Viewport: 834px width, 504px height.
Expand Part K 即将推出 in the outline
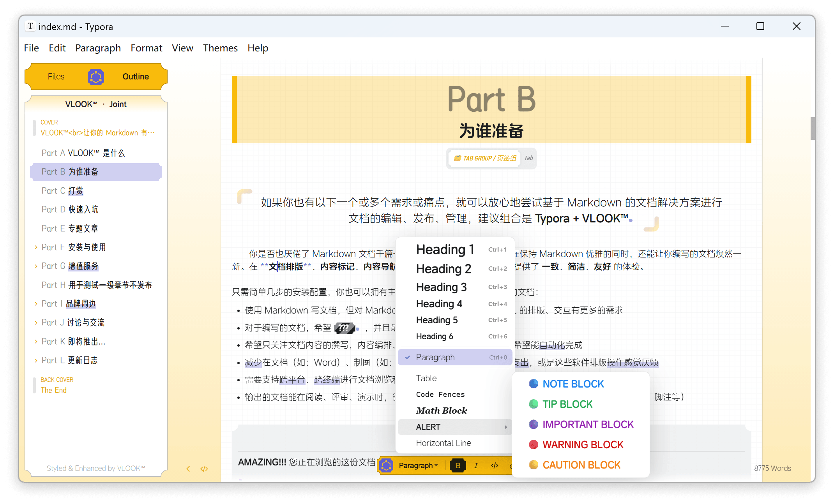36,342
